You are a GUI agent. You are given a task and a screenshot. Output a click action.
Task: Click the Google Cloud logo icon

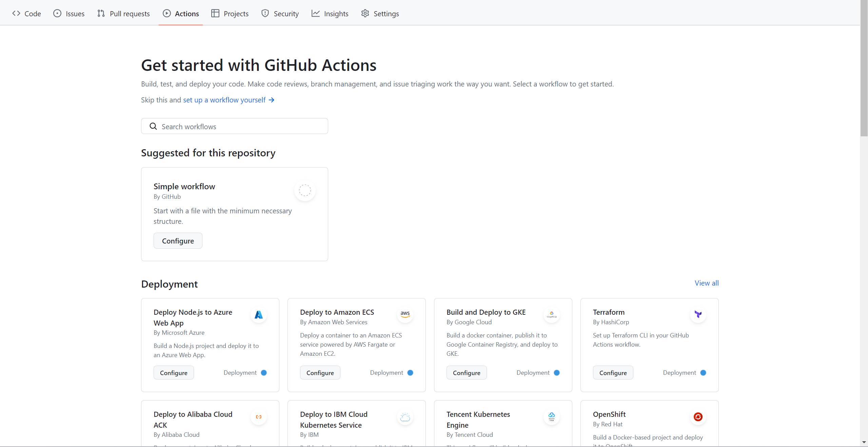pyautogui.click(x=552, y=315)
